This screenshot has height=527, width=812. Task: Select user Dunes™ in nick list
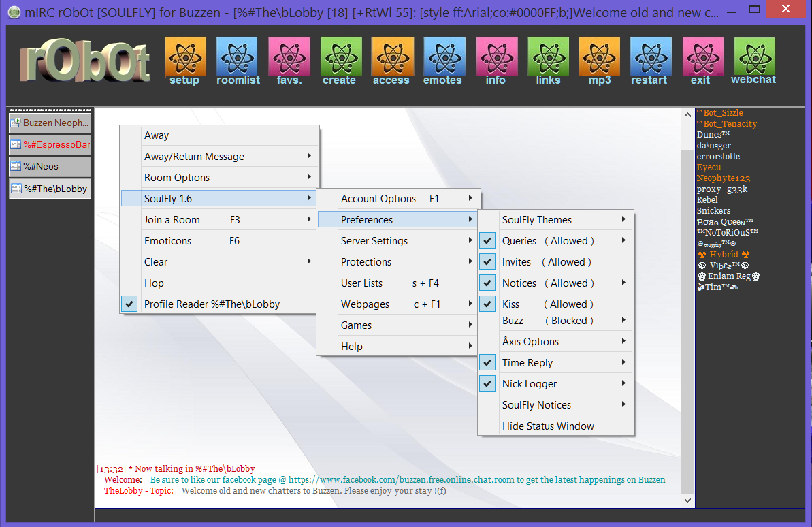tap(713, 135)
